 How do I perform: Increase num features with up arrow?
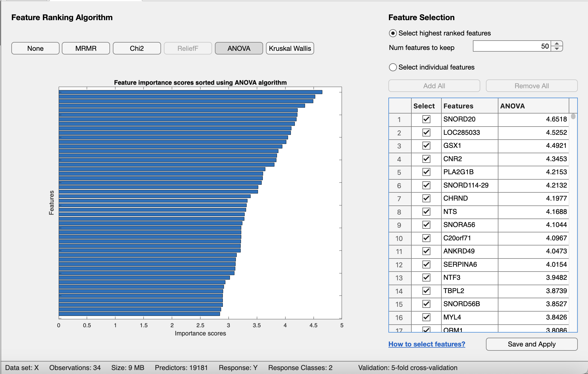coord(557,43)
